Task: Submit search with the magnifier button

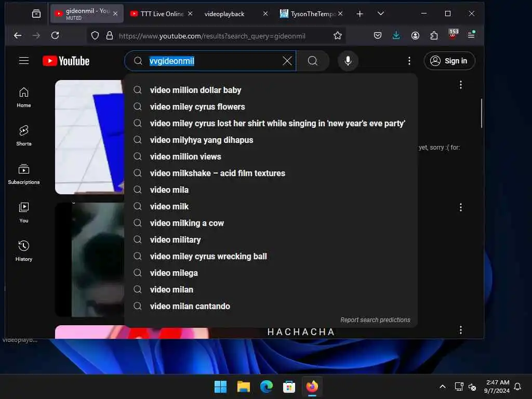Action: [312, 61]
